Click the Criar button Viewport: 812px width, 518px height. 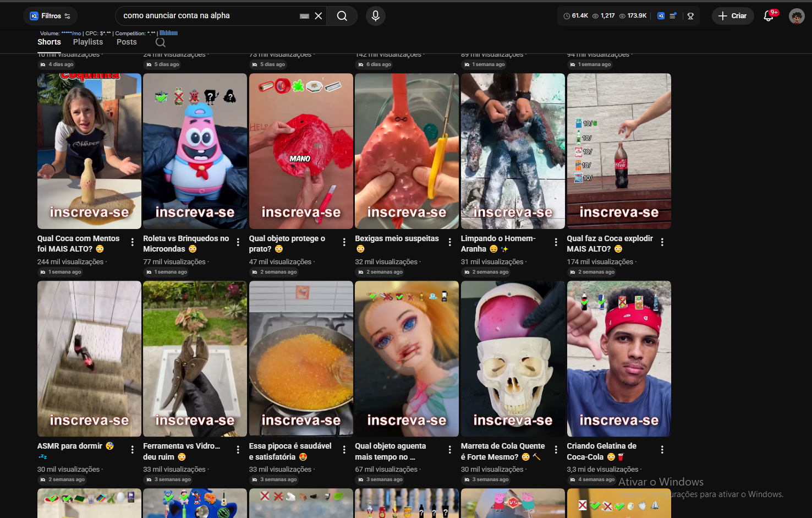pyautogui.click(x=733, y=16)
